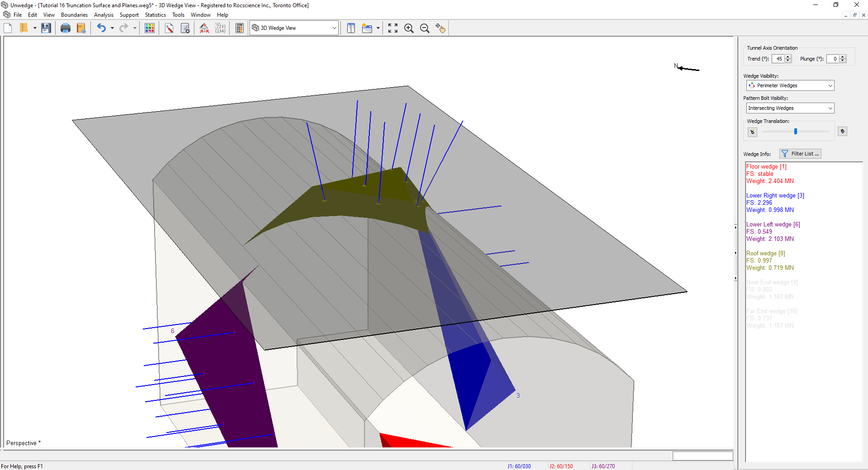Open the undo history dropdown arrow

(112, 28)
